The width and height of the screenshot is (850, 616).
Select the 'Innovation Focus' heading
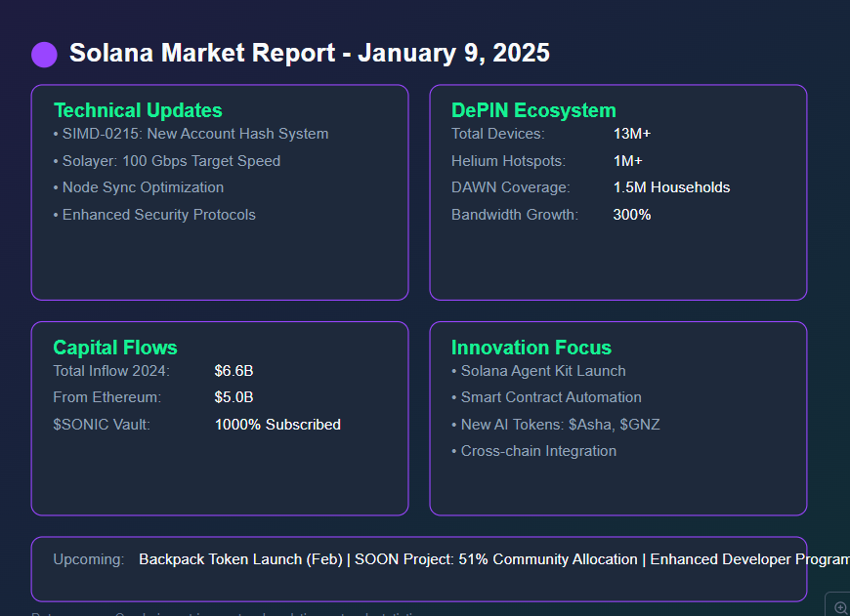pos(531,348)
